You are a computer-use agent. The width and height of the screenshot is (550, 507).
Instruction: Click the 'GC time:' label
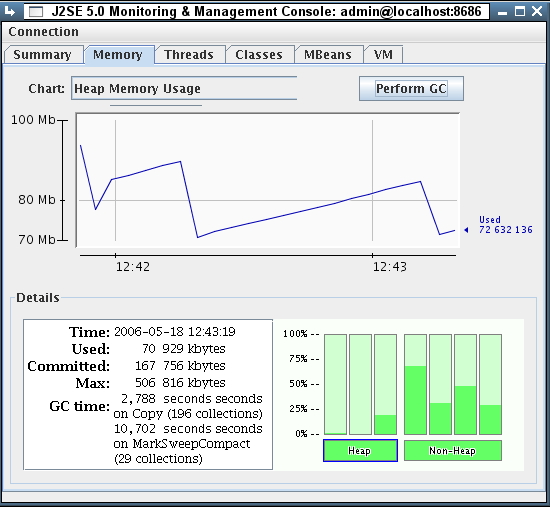79,406
